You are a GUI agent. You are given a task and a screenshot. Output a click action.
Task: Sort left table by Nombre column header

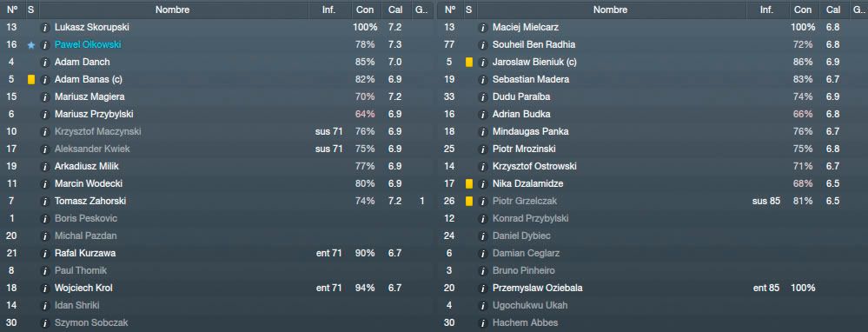(172, 10)
